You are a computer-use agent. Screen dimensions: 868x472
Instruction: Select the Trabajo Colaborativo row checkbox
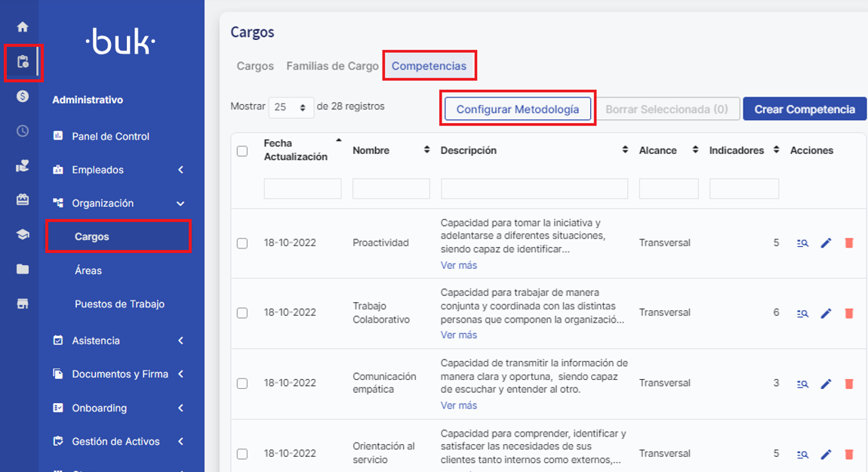[x=242, y=313]
